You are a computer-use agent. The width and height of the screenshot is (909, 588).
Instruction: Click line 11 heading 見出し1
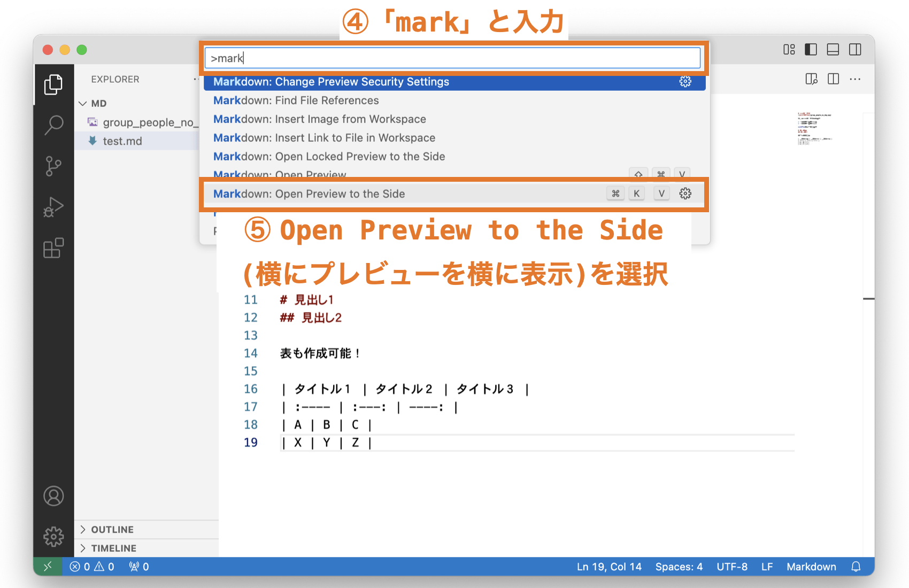(x=306, y=300)
